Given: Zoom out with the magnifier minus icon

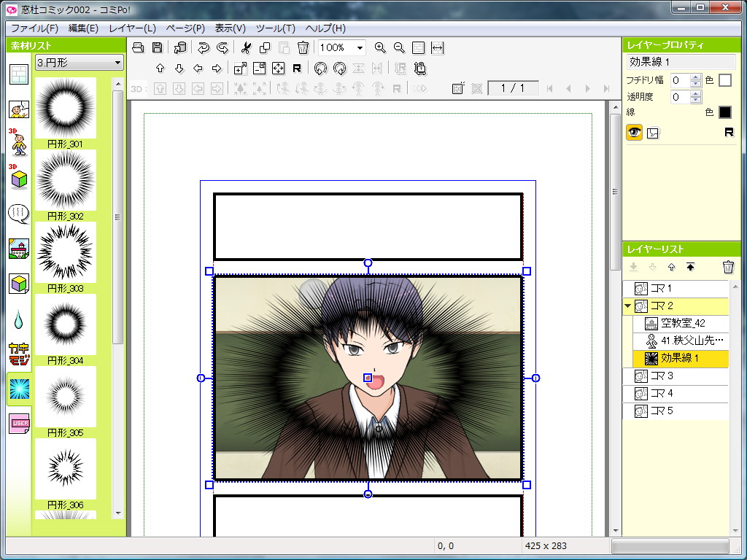Looking at the screenshot, I should (399, 47).
